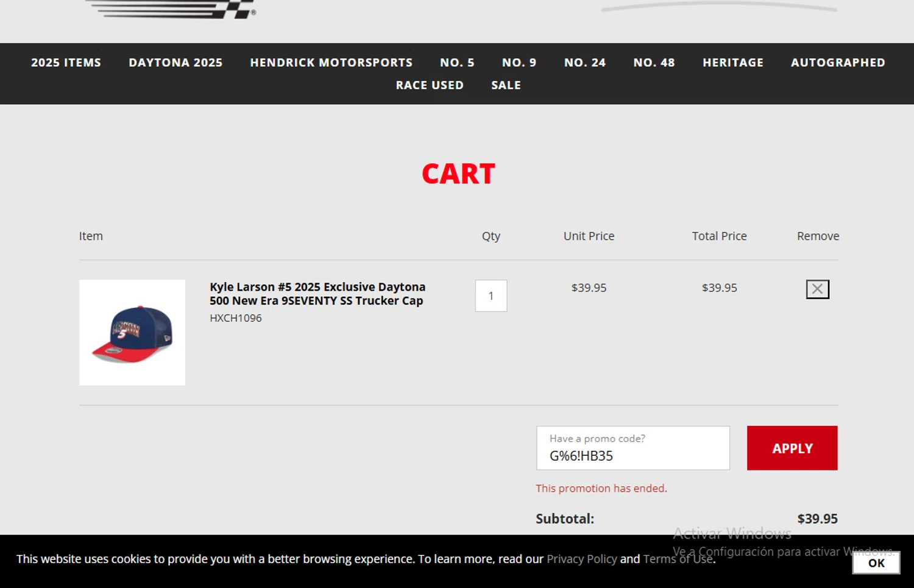Click the CART page heading
914x588 pixels.
(x=458, y=174)
